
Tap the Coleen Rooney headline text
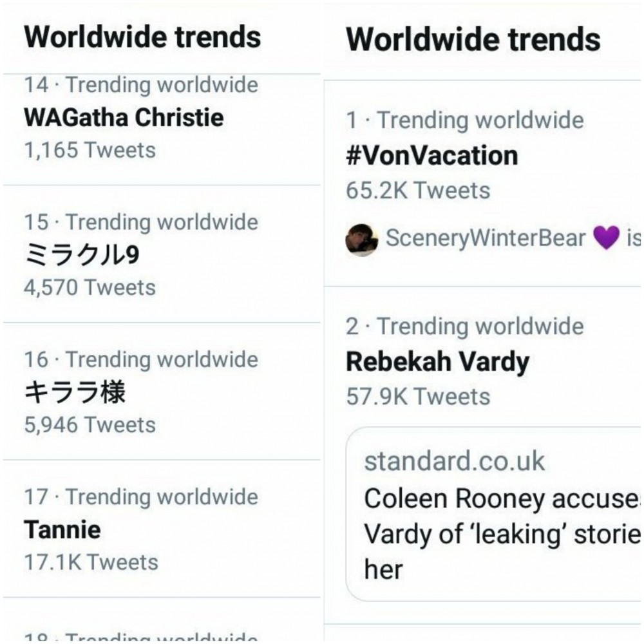pyautogui.click(x=502, y=534)
